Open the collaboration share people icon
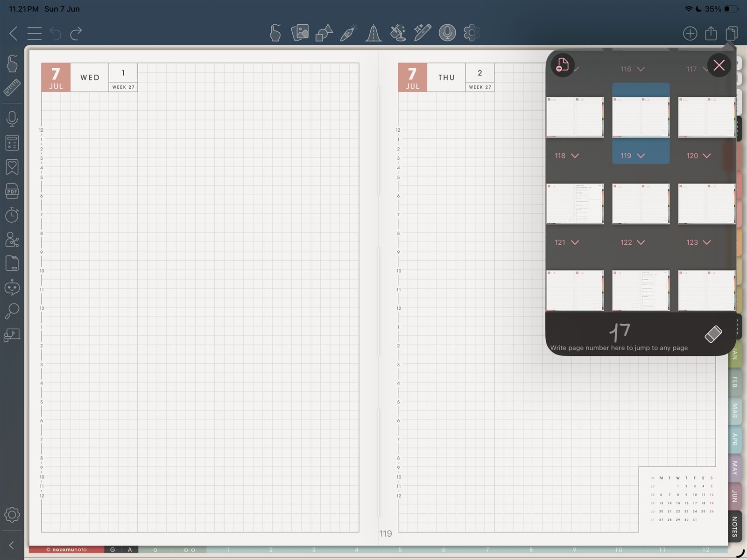This screenshot has height=560, width=747. (x=12, y=239)
